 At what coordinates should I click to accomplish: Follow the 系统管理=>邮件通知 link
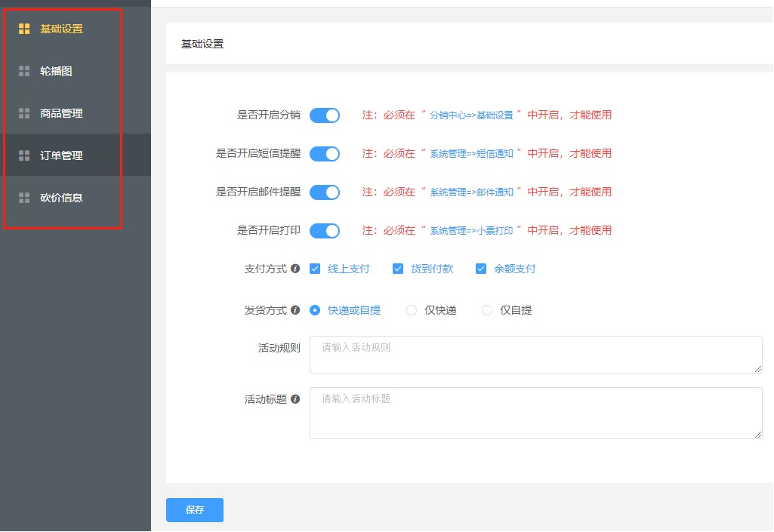pos(471,192)
